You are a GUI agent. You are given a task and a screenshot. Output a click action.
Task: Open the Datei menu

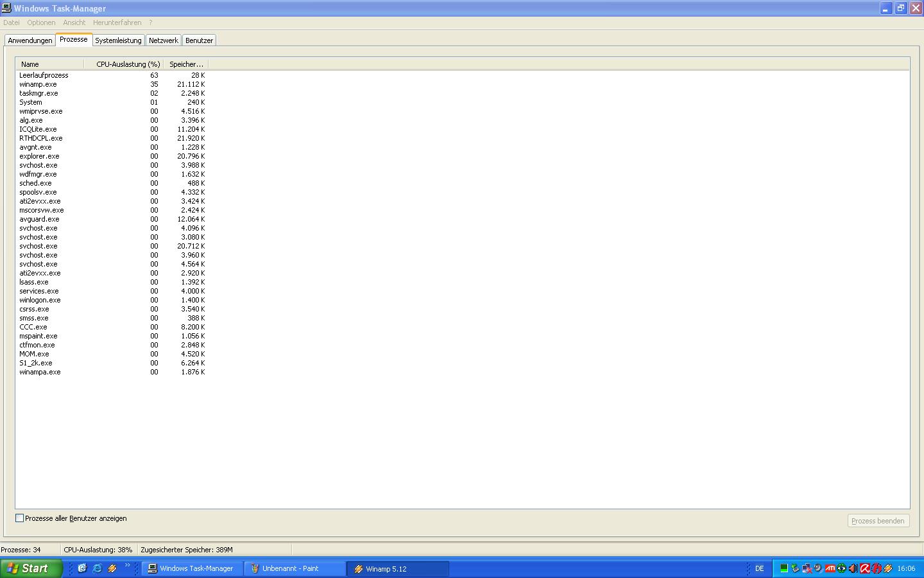tap(11, 22)
